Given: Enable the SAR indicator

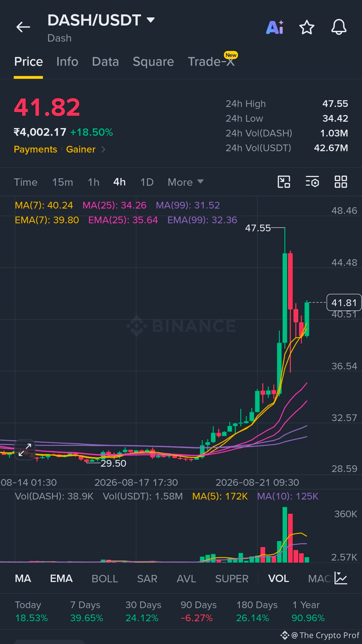Looking at the screenshot, I should [x=147, y=579].
